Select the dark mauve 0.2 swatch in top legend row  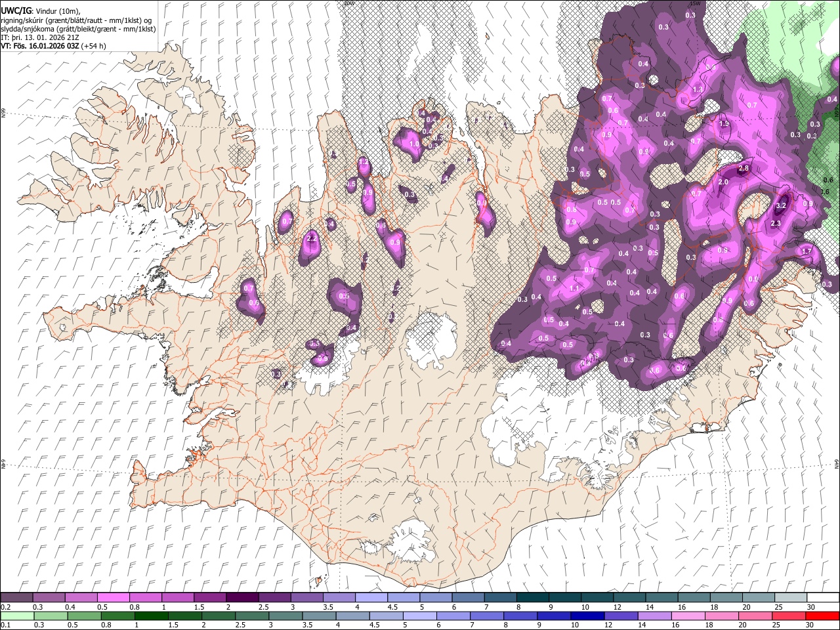coord(16,598)
